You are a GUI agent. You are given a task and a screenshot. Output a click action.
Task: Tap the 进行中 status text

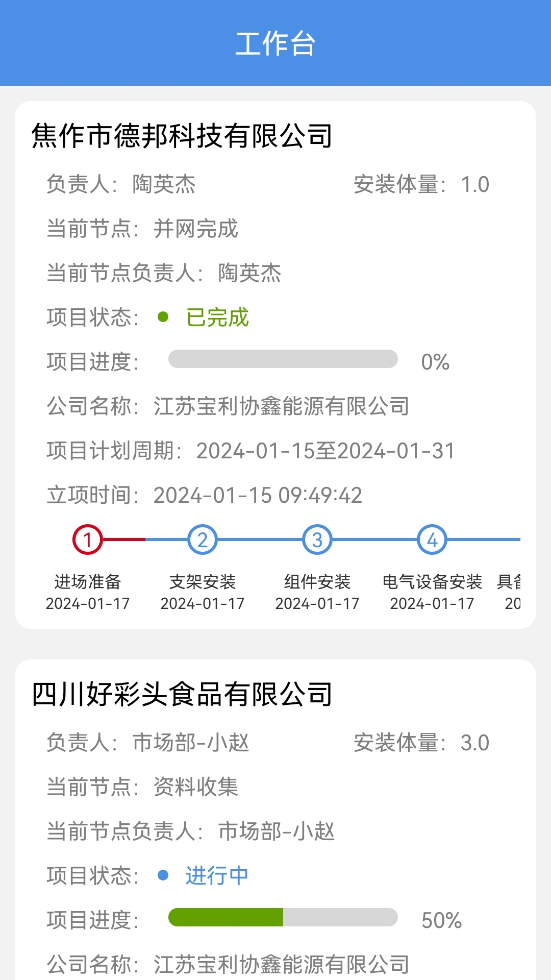(217, 876)
